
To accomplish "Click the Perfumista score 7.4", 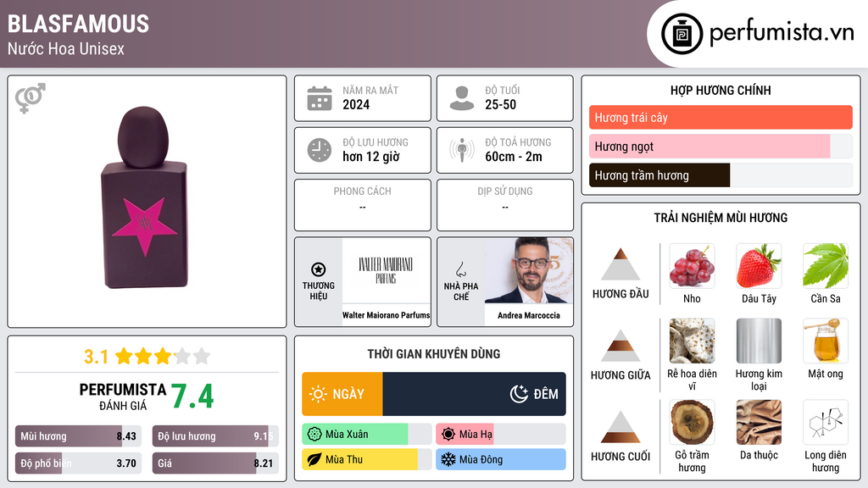I will coord(192,396).
